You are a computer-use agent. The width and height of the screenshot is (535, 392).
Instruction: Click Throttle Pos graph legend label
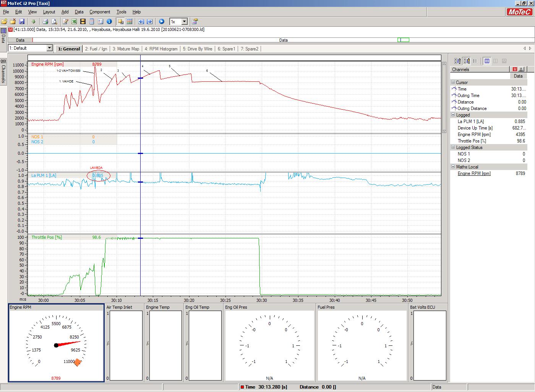click(47, 237)
